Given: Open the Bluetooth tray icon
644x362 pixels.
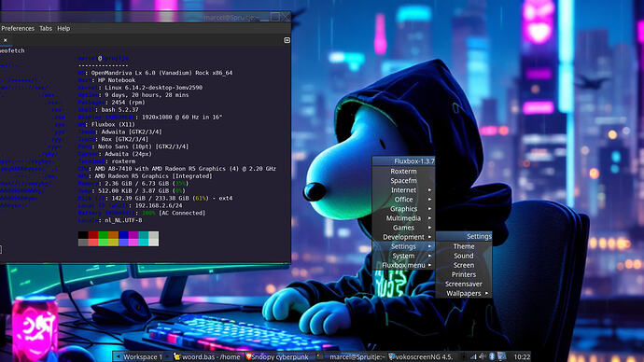Looking at the screenshot, I should 492,356.
